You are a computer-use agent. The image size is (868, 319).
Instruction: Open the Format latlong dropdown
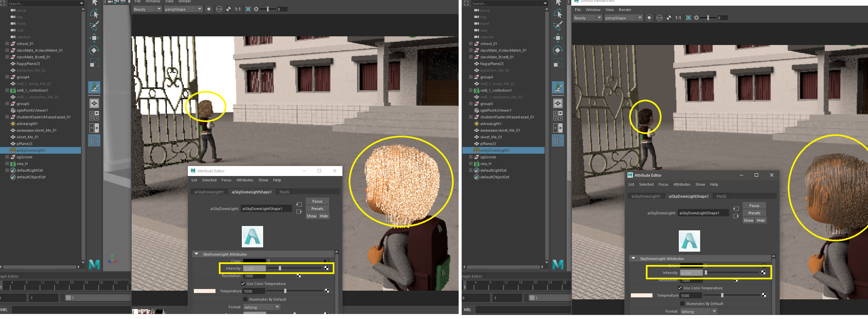click(x=277, y=307)
